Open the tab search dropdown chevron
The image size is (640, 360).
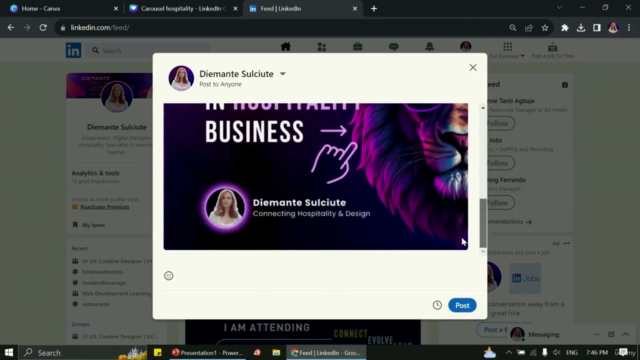[x=559, y=8]
